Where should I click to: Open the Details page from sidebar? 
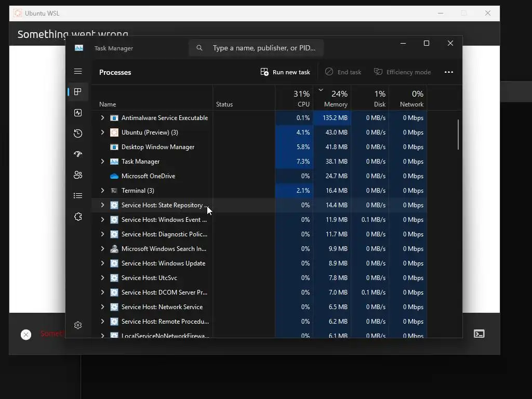pyautogui.click(x=78, y=196)
